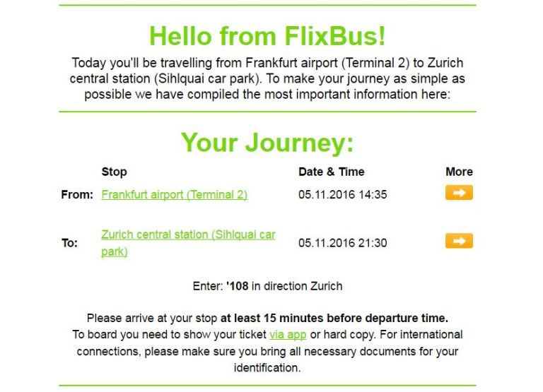The image size is (543, 392).
Task: Follow the 'via app' ticket link
Action: (x=288, y=335)
